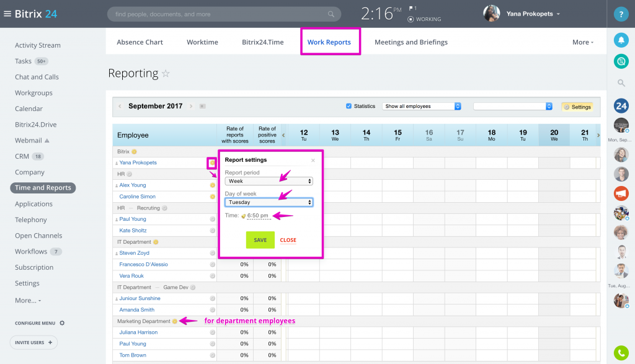Open the empty filter dropdown beside Settings
Image resolution: width=635 pixels, height=364 pixels.
(x=513, y=106)
